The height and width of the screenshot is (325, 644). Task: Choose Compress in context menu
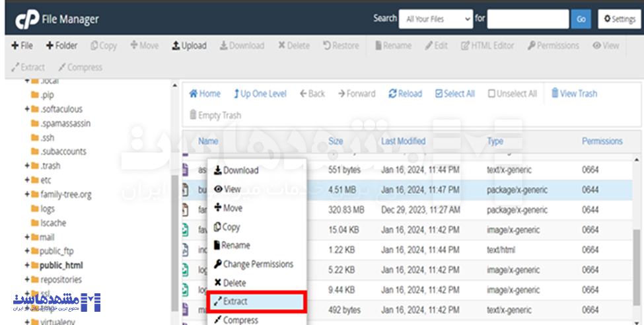[236, 320]
